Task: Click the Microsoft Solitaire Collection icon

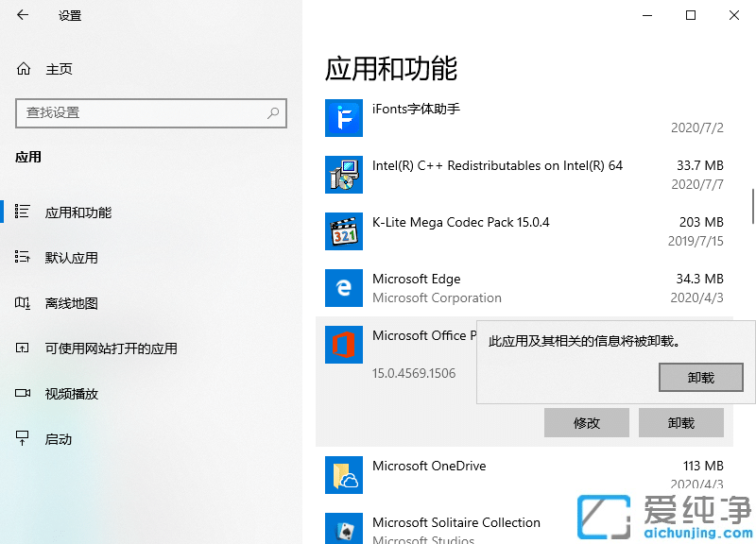Action: click(x=343, y=529)
